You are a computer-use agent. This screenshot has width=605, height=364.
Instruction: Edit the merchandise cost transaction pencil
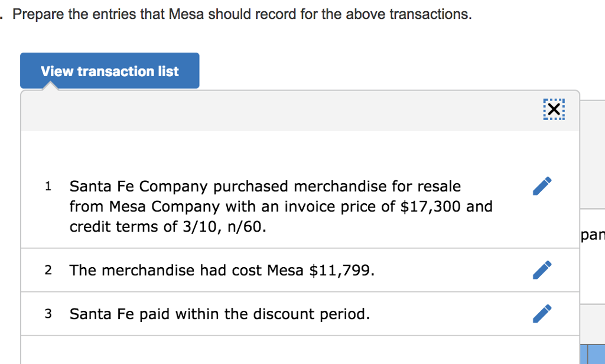pos(542,269)
